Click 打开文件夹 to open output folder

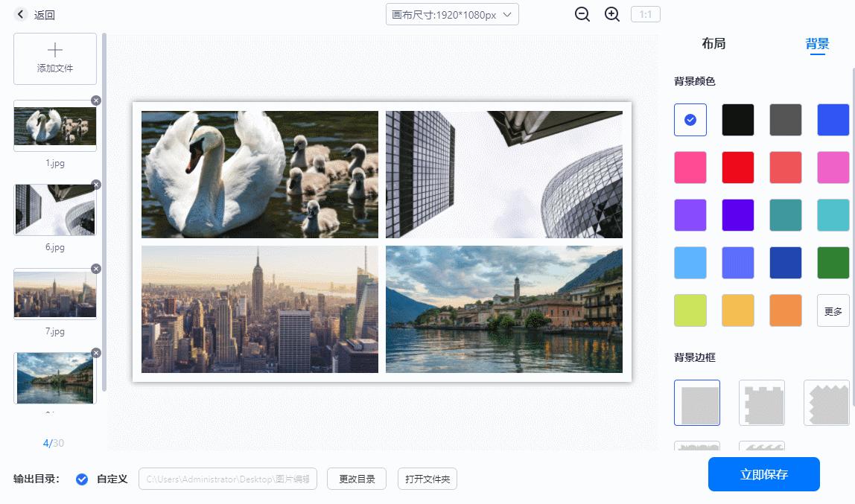[x=427, y=479]
